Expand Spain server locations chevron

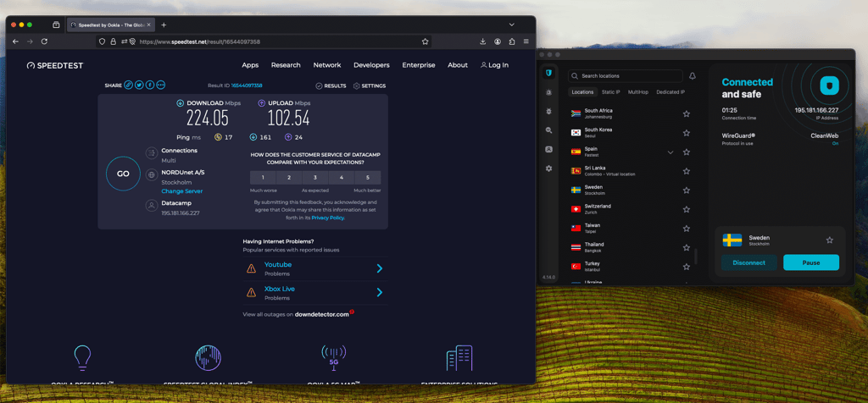point(670,152)
